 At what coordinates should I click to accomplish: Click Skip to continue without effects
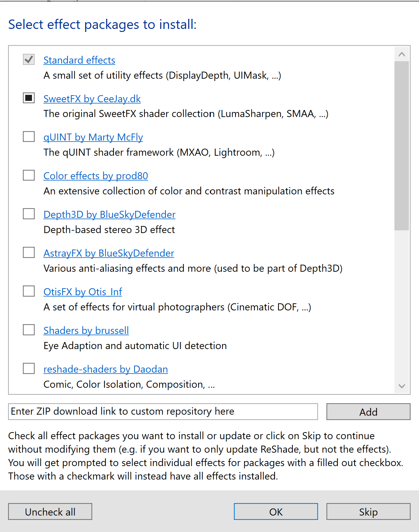pyautogui.click(x=368, y=511)
